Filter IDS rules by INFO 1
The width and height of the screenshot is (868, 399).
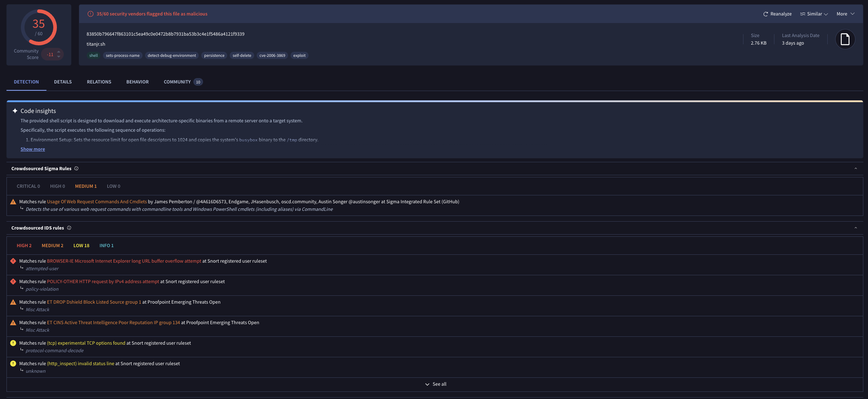coord(107,246)
